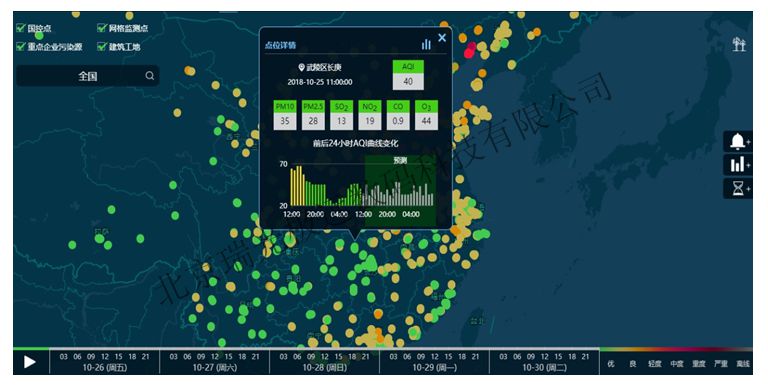Open the bar chart icon in popup header

[426, 44]
